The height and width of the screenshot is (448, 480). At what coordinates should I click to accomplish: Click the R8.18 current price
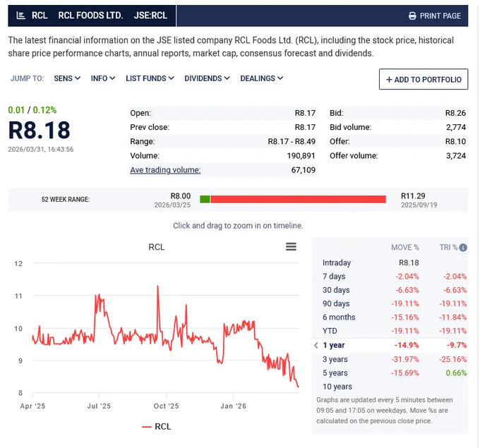(x=40, y=131)
